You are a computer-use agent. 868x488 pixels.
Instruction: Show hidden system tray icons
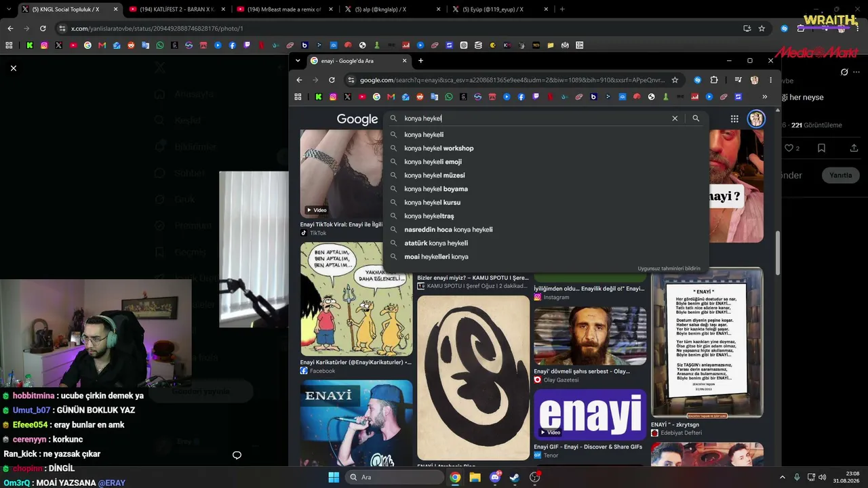(782, 477)
